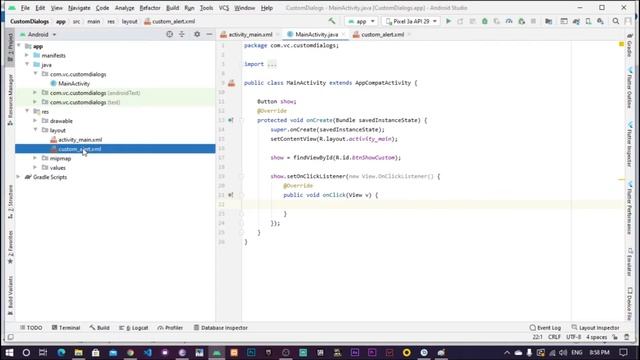Viewport: 640px width, 360px height.
Task: Open the Search Everywhere magnifier icon
Action: tap(616, 21)
